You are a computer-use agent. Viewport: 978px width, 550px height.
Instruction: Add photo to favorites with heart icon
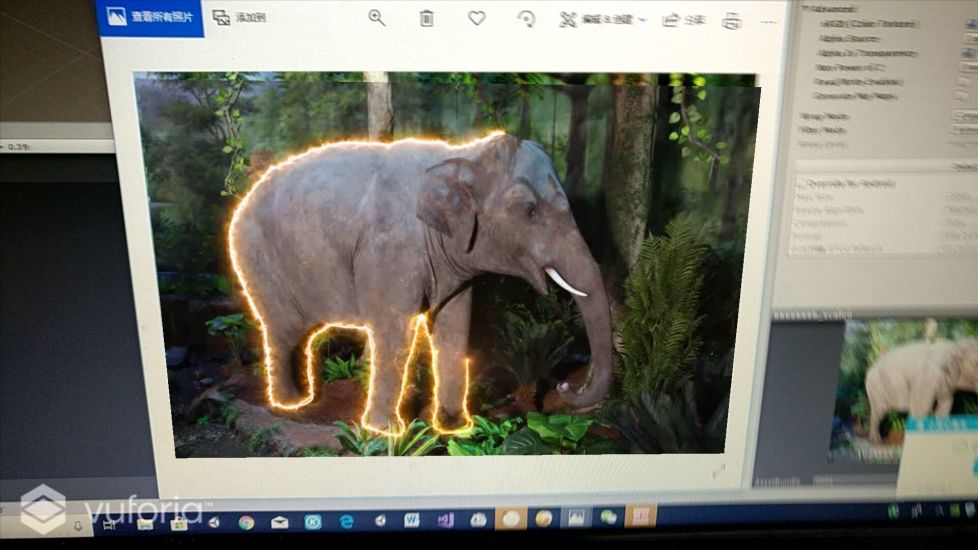click(477, 18)
